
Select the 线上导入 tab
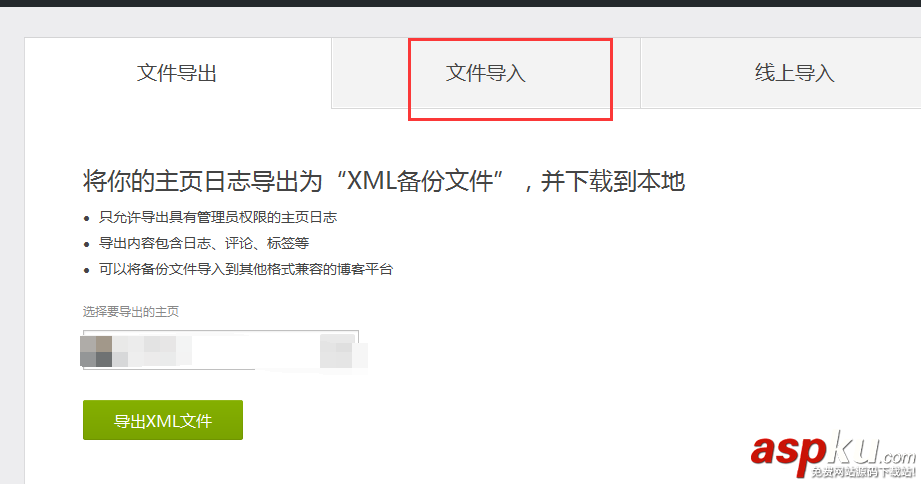794,73
